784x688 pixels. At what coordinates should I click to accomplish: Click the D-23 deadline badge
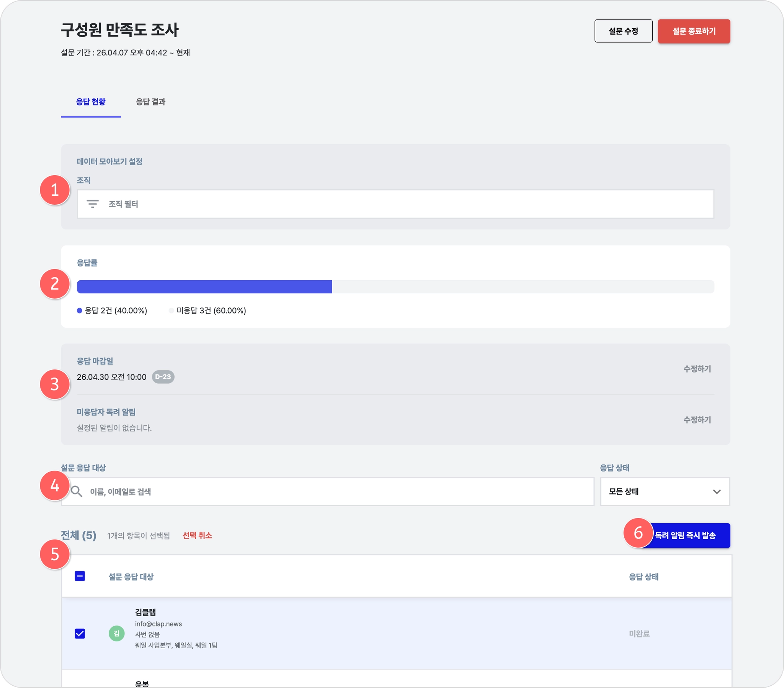coord(163,377)
